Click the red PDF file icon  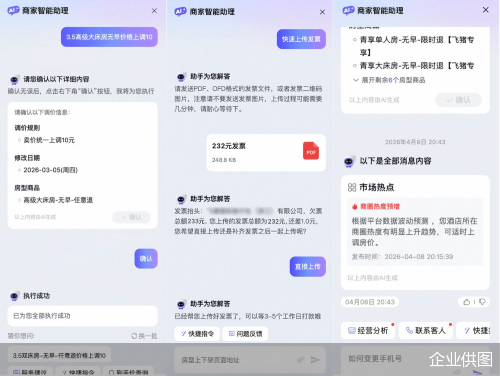(x=311, y=151)
